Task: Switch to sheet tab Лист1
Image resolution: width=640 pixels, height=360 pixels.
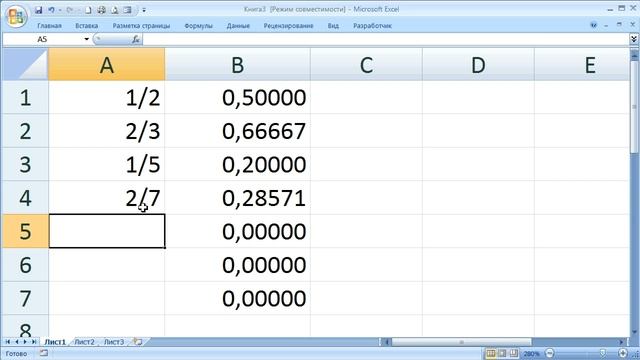Action: [x=55, y=342]
